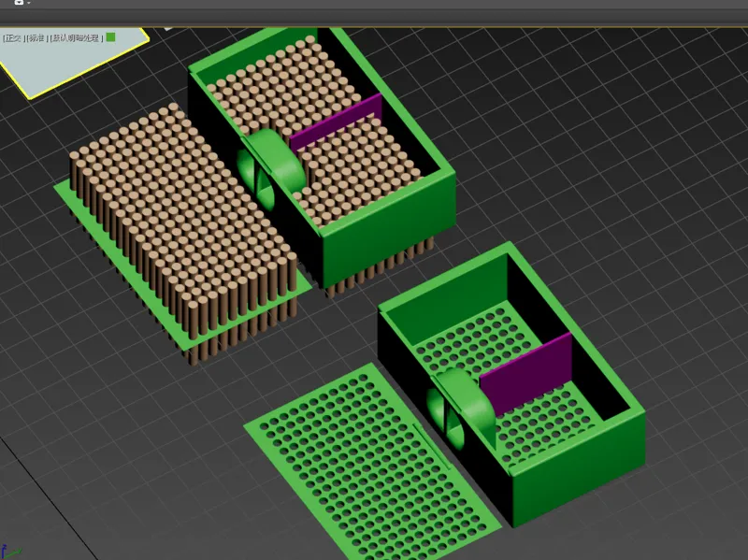Open the [正交] viewport view menu

(x=12, y=38)
